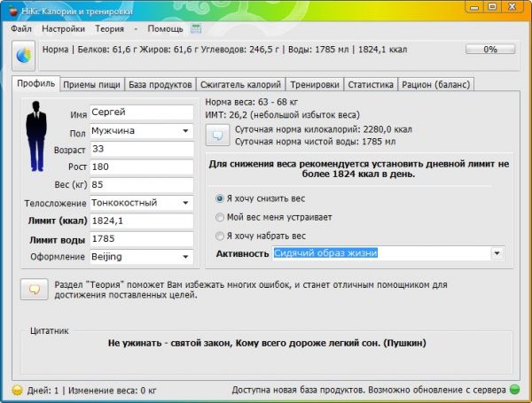Click yellow smiley icon in status bar
Image resolution: width=532 pixels, height=403 pixels.
point(17,390)
